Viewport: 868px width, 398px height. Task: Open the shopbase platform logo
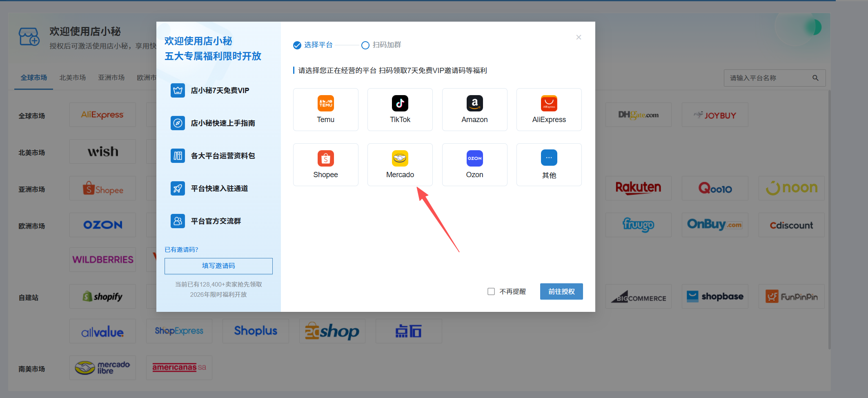715,296
